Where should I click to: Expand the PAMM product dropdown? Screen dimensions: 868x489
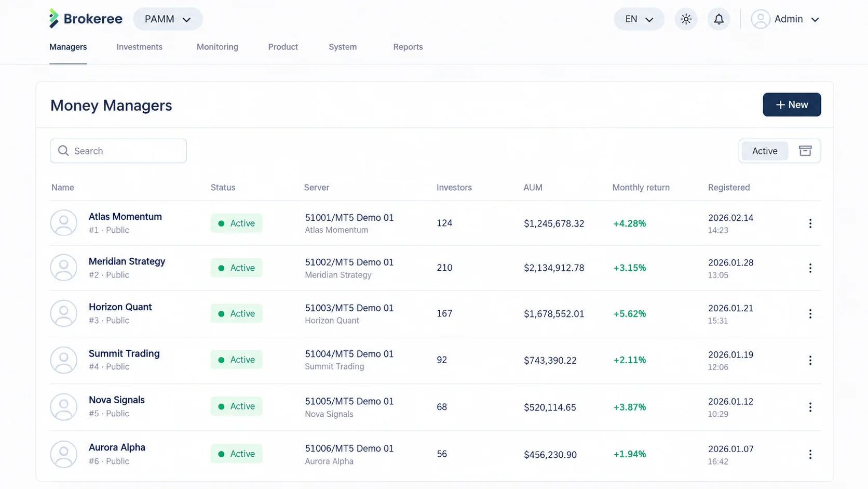[x=168, y=19]
